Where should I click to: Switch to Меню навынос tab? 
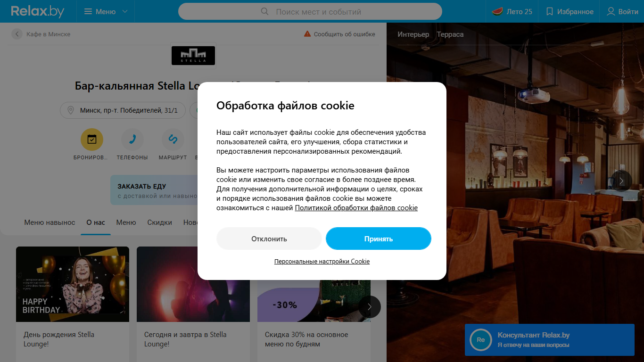click(x=50, y=222)
